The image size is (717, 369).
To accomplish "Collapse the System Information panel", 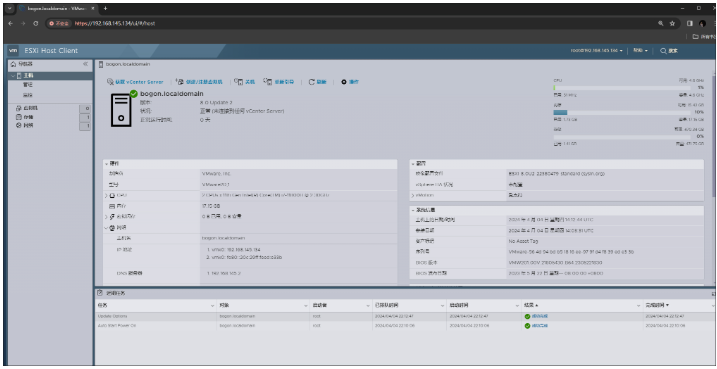I will pos(413,210).
